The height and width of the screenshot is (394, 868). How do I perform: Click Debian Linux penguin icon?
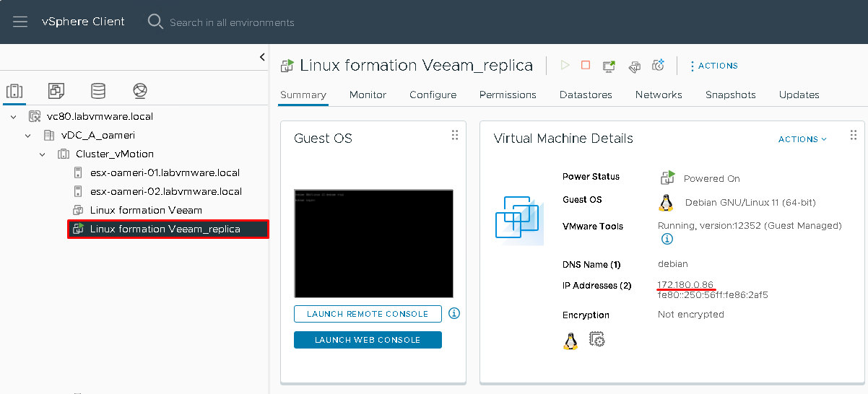[x=666, y=203]
